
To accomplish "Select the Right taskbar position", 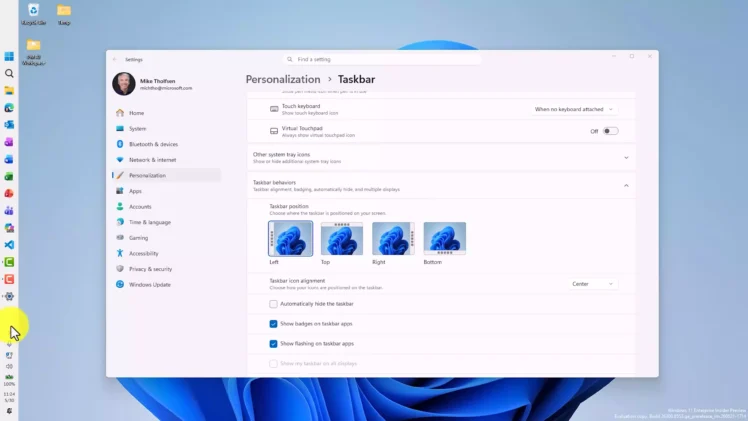I will pyautogui.click(x=393, y=238).
